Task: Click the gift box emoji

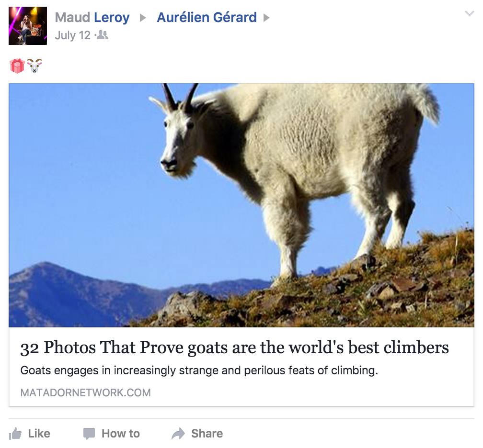Action: (x=17, y=66)
